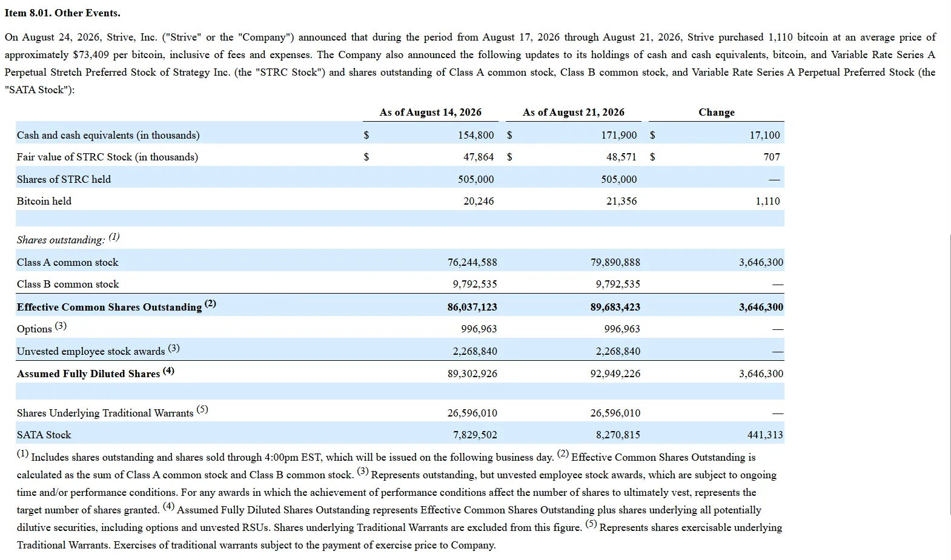Image resolution: width=951 pixels, height=560 pixels.
Task: Select the STRC fair value "47,864"
Action: pos(479,157)
